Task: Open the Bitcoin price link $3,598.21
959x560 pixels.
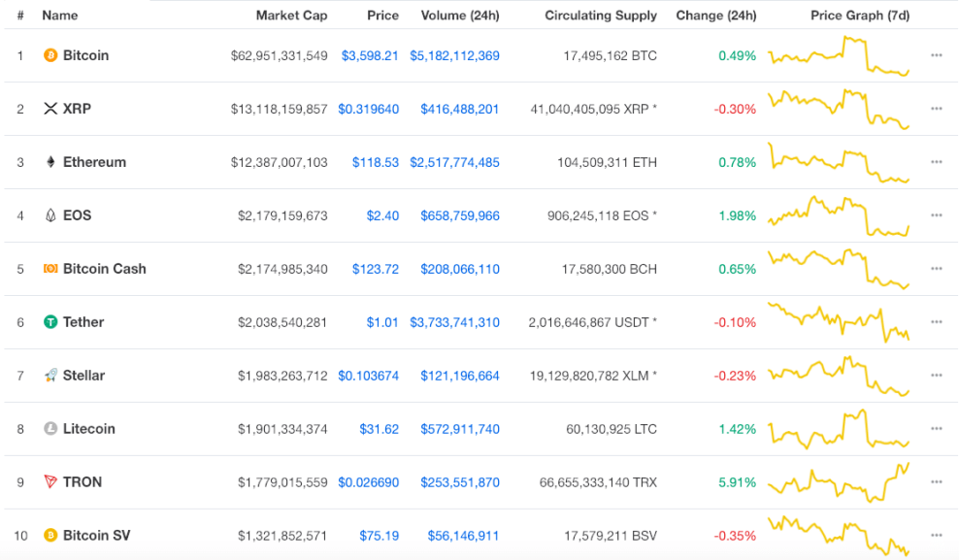Action: pyautogui.click(x=370, y=55)
